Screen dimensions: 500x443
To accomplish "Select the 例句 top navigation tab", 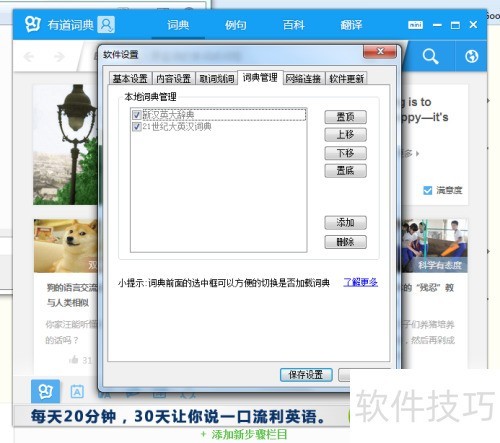I will click(236, 25).
